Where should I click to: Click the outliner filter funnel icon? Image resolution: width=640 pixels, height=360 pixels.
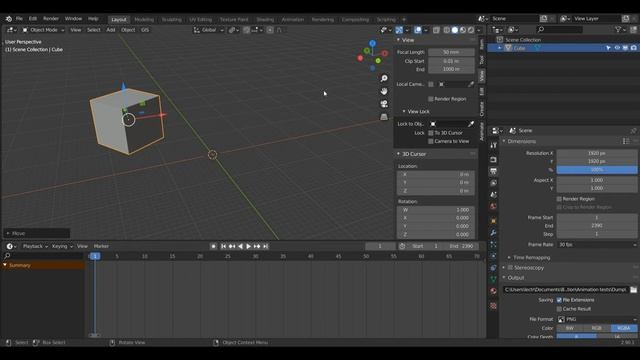(618, 29)
